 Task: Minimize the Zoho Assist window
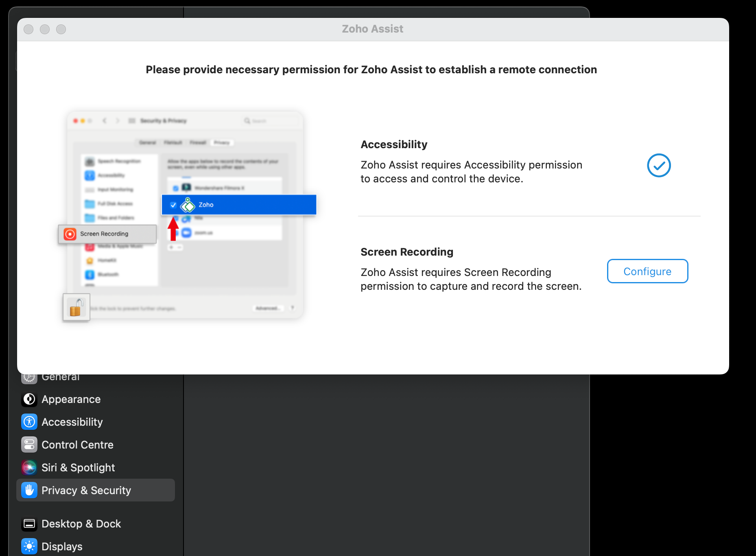pos(45,29)
